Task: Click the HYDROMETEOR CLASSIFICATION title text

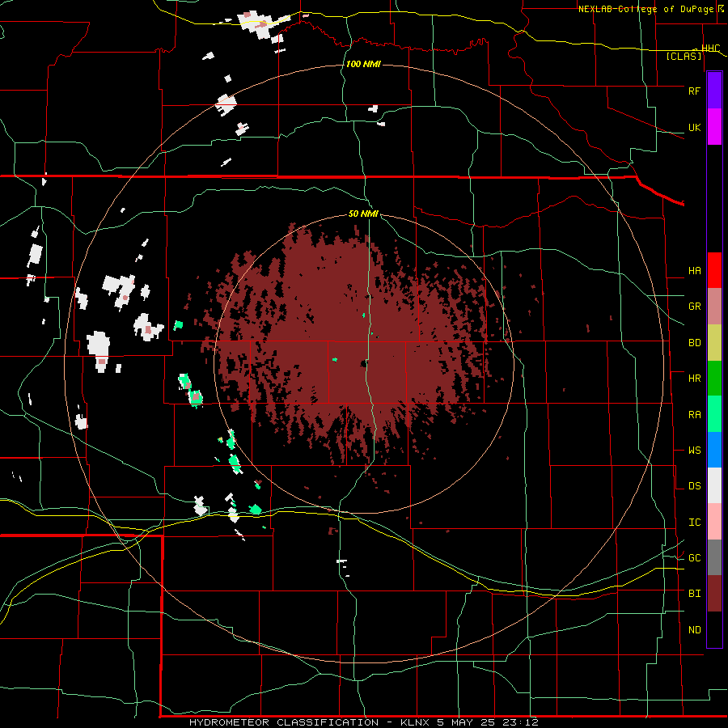Action: pyautogui.click(x=284, y=722)
